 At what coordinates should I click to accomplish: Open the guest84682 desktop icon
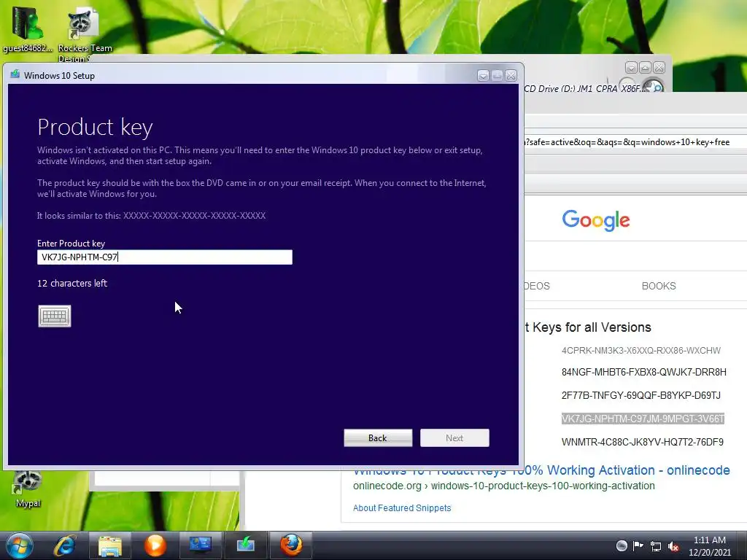tap(27, 28)
